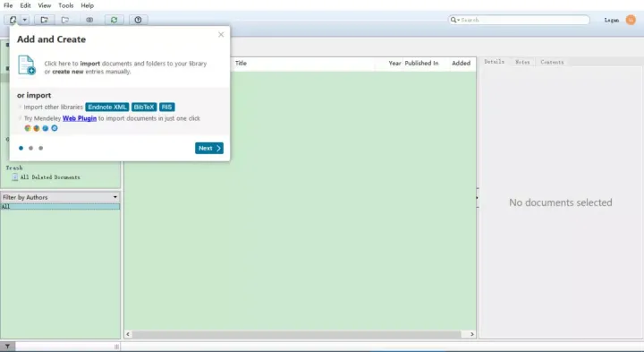The width and height of the screenshot is (644, 352).
Task: Click the Firefox browser plugin icon
Action: tap(37, 128)
